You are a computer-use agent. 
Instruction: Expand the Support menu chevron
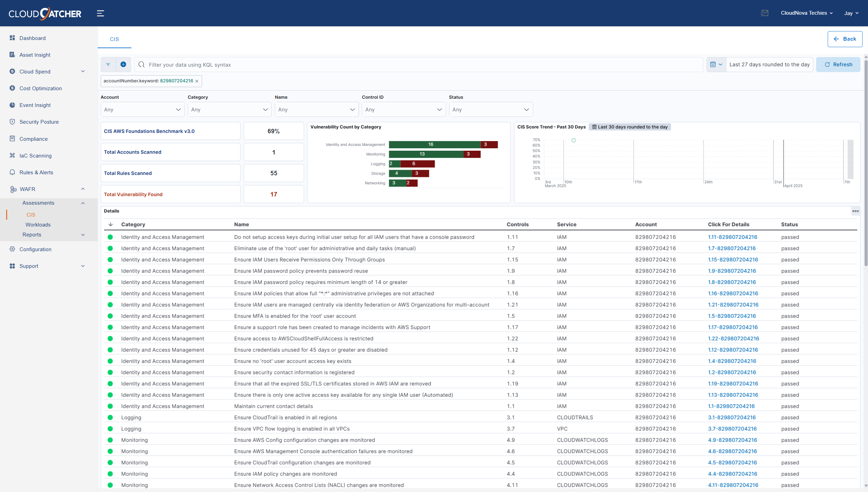[83, 266]
